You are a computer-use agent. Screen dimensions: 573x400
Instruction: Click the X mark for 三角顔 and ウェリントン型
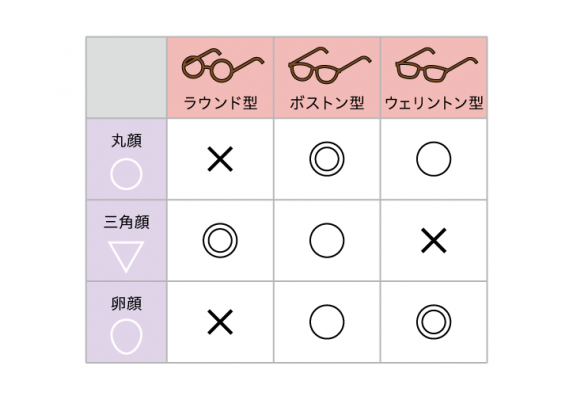433,240
